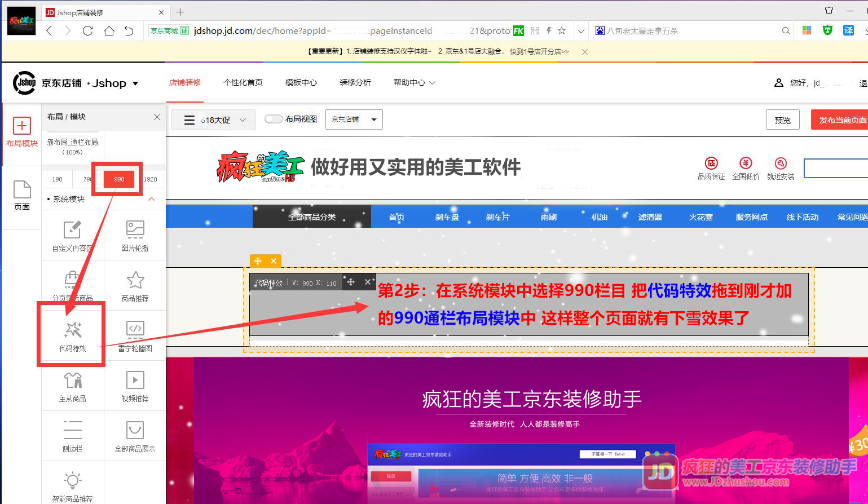Close the 布局 / 模块 panel
Screen dimensions: 868x504
pyautogui.click(x=157, y=117)
